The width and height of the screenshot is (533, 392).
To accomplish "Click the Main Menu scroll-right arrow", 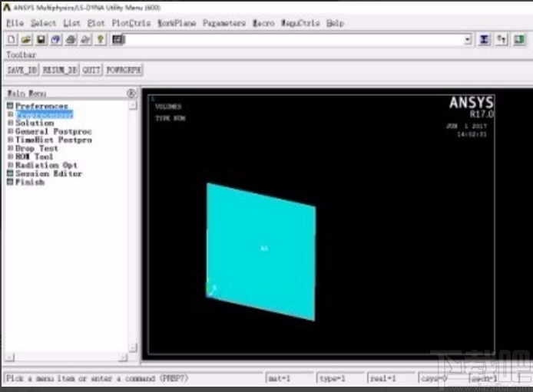I will [x=123, y=357].
